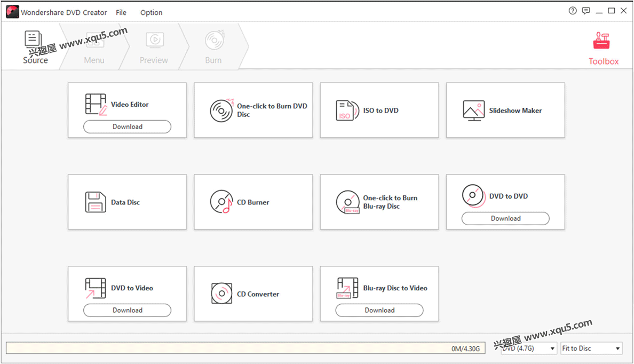Open the Fit to Disc quality dropdown
This screenshot has width=634, height=364.
[591, 348]
